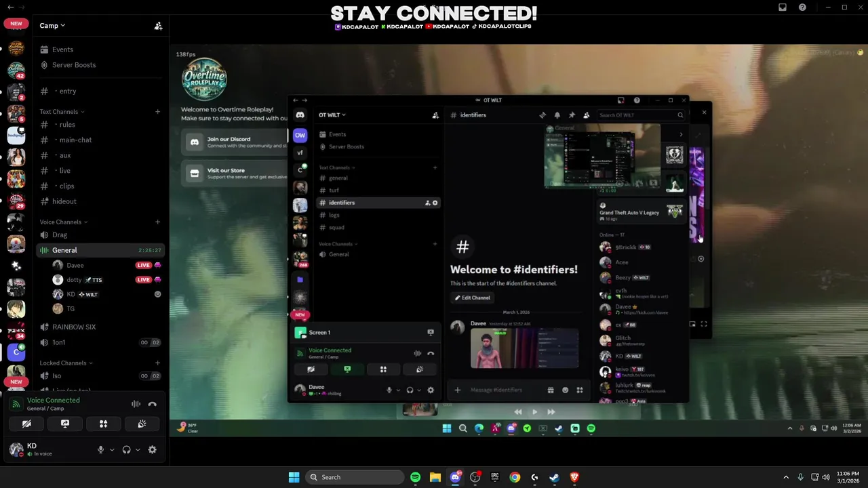Open the main-chat text channel

(100, 140)
